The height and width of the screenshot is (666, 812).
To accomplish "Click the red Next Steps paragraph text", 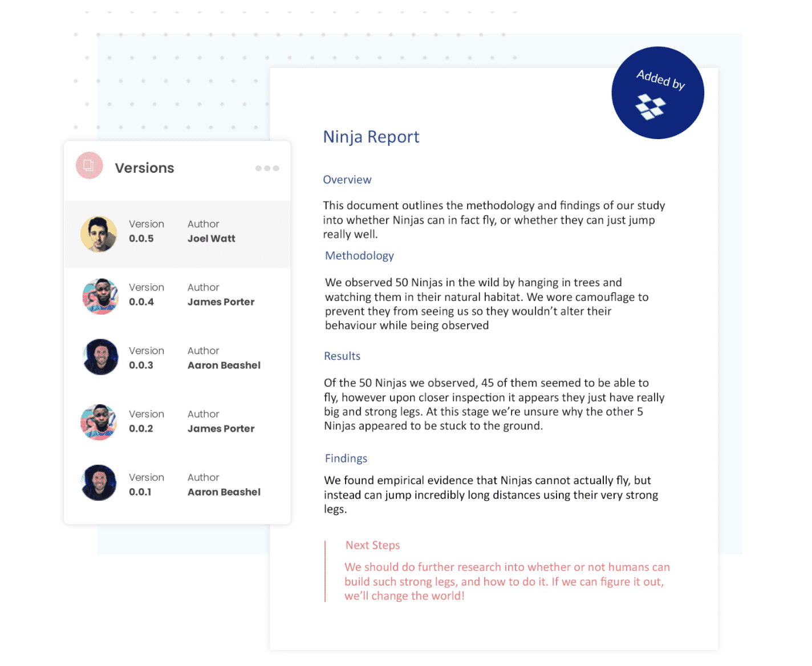I will [507, 582].
